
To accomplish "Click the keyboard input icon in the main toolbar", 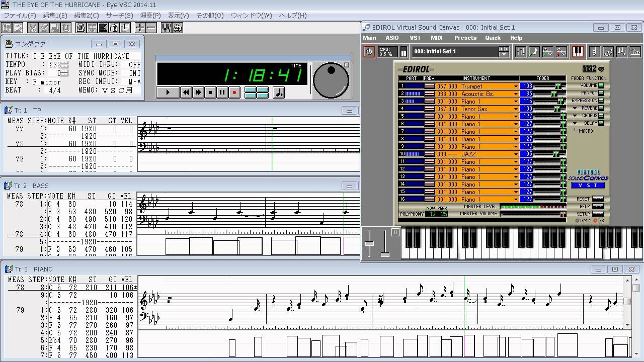I will pos(92,28).
